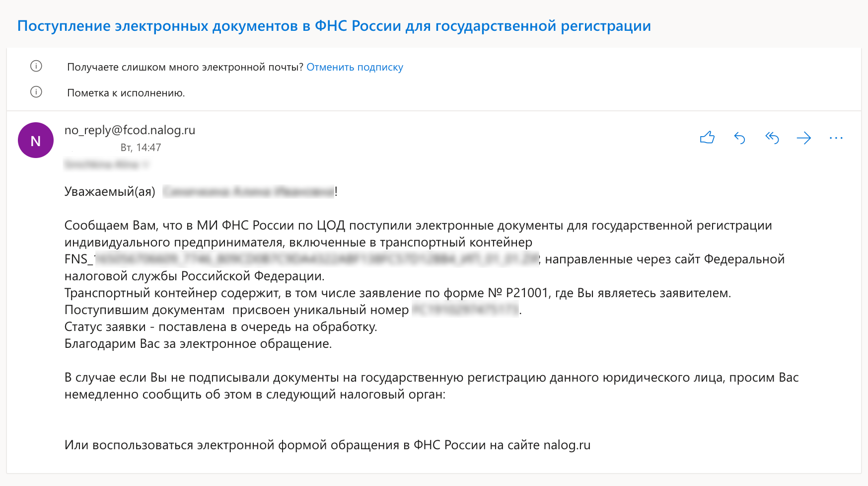Click the "Пометка к исполнению." notice text

coord(126,93)
